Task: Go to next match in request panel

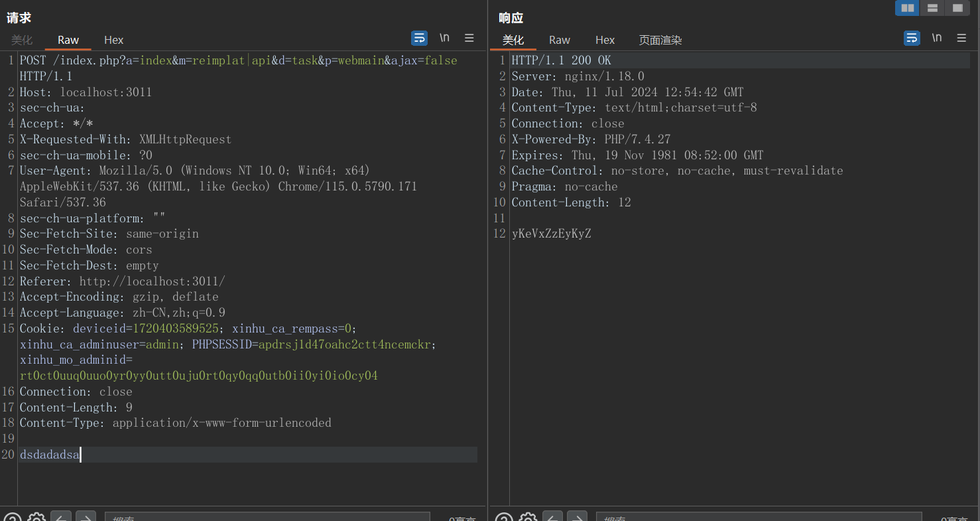Action: coord(86,518)
